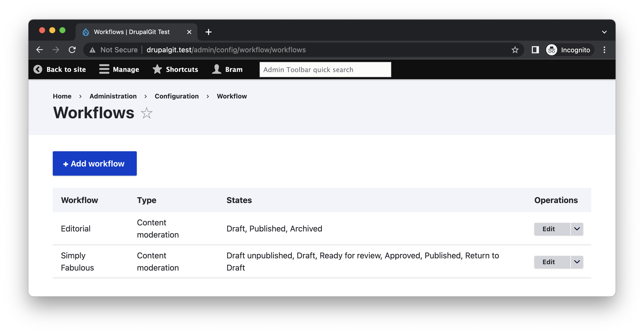Image resolution: width=644 pixels, height=334 pixels.
Task: Expand the Edit dropdown for Simply Fabulous
Action: pos(577,262)
